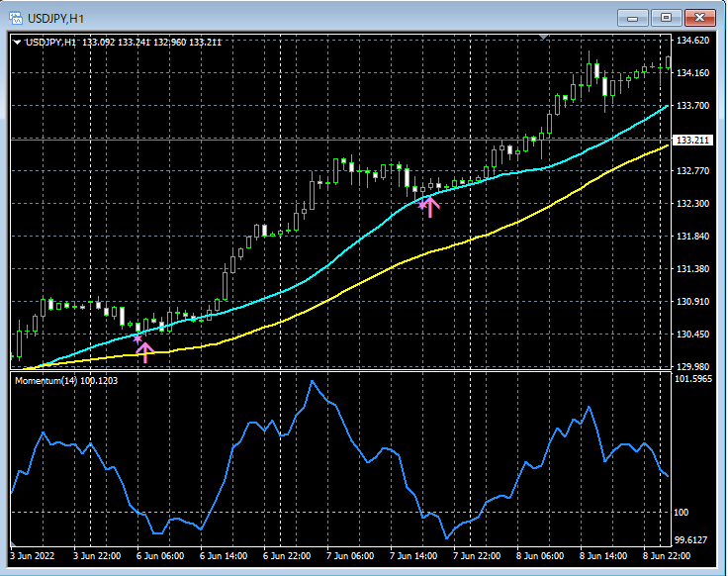This screenshot has width=728, height=576.
Task: Select the pink arrow near 7 Jun 14:00
Action: click(x=430, y=207)
